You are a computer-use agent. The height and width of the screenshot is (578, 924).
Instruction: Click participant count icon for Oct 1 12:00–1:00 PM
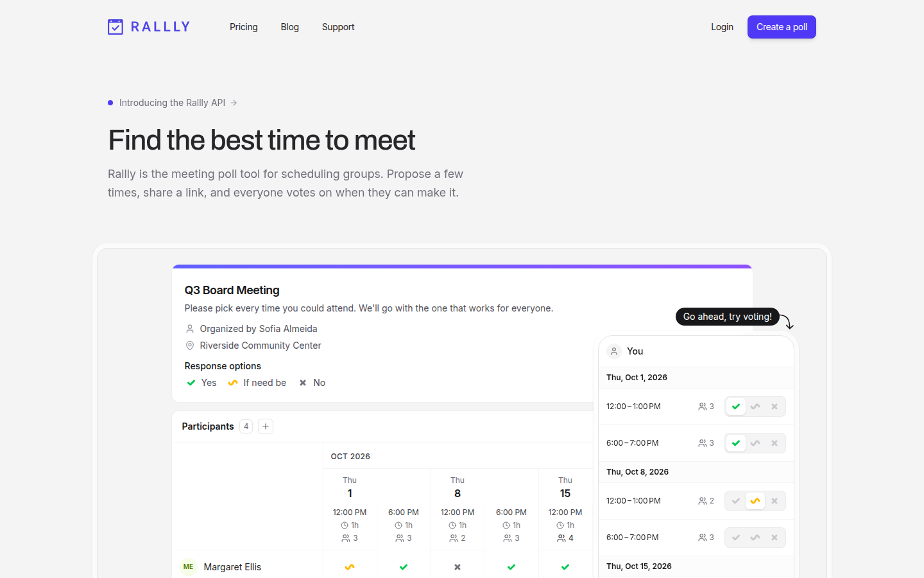[x=703, y=407]
